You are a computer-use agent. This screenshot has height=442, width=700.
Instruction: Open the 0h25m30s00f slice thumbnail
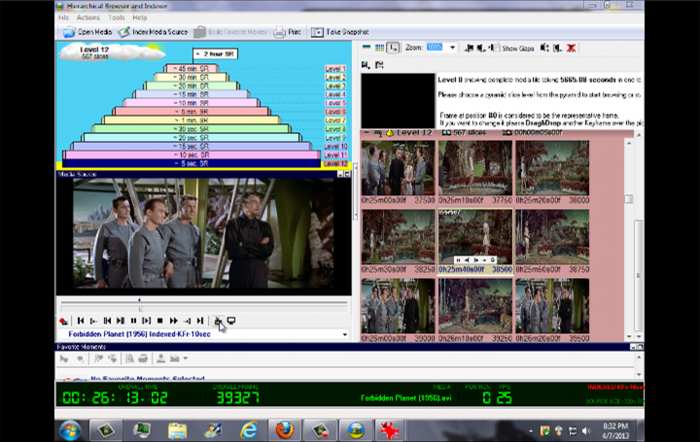pos(398,237)
